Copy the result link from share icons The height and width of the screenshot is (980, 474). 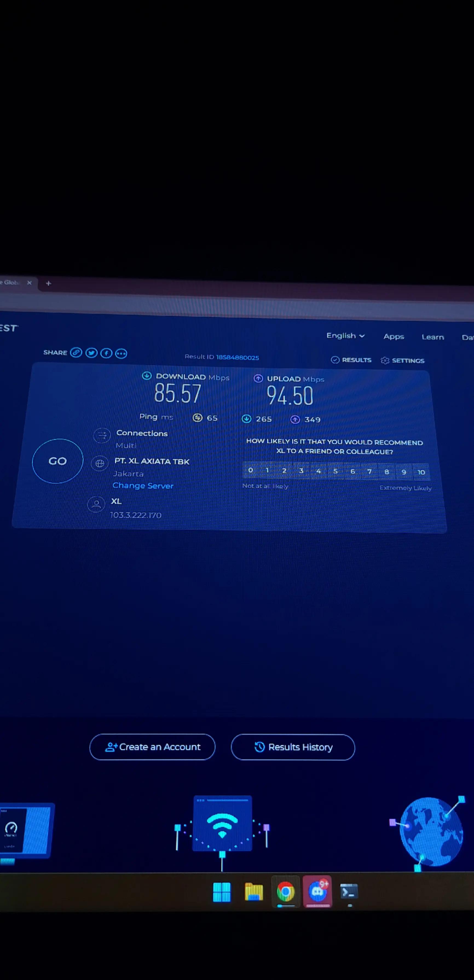76,352
